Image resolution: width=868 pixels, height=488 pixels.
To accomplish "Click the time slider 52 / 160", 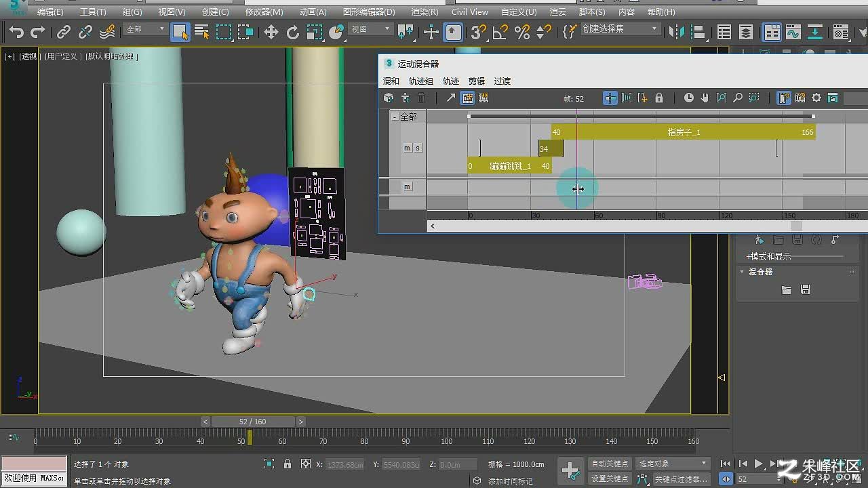I will (253, 422).
